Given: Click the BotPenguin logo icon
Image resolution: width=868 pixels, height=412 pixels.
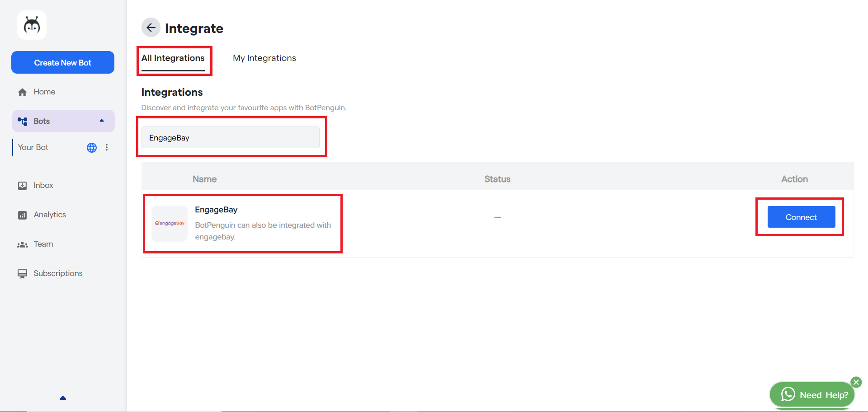Looking at the screenshot, I should 32,25.
